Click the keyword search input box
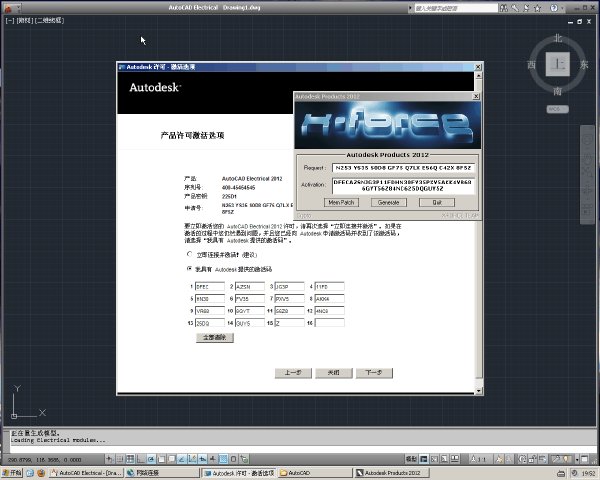Viewport: 600px width, 480px height. [456, 8]
